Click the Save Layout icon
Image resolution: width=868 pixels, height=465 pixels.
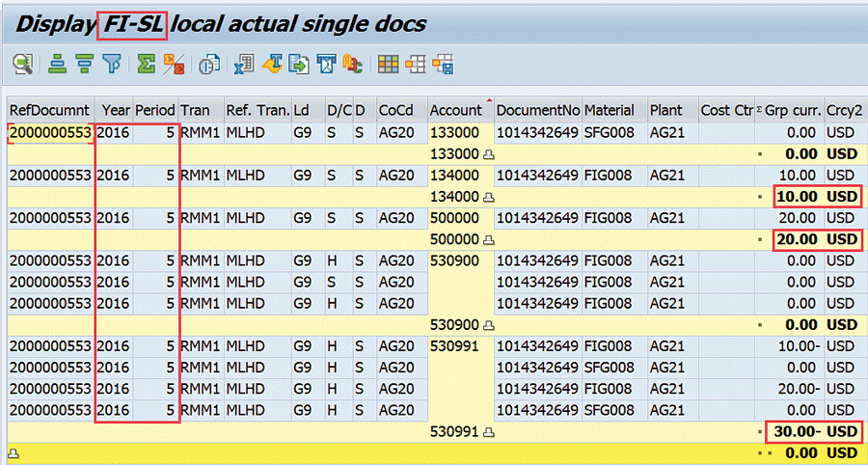click(444, 65)
